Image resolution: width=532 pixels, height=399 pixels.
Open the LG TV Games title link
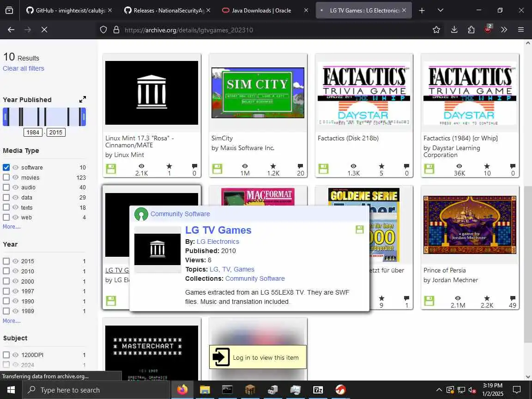[218, 230]
